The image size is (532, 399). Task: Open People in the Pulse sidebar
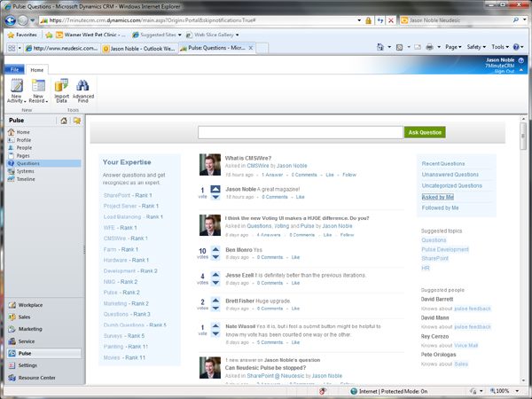coord(24,147)
